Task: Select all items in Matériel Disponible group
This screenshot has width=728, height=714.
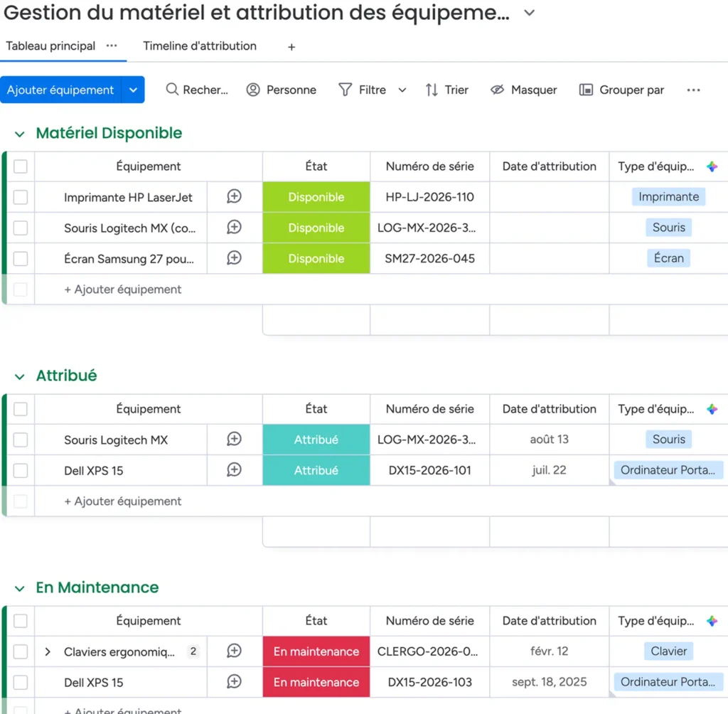Action: pyautogui.click(x=21, y=166)
